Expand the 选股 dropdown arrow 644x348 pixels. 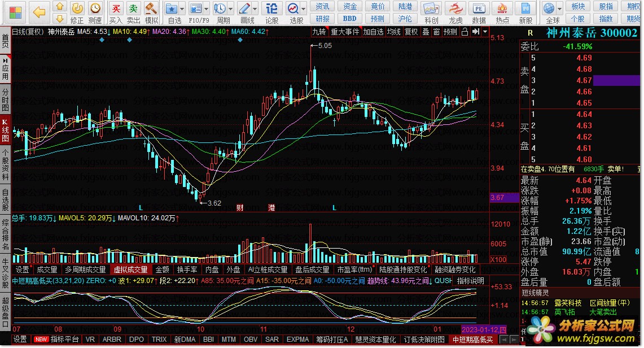click(x=304, y=8)
